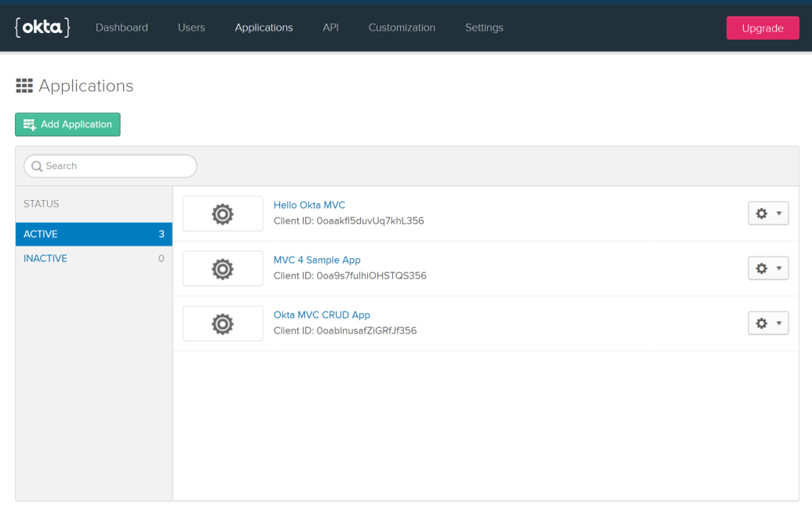Image resolution: width=812 pixels, height=514 pixels.
Task: Open the Dashboard menu
Action: coord(122,27)
